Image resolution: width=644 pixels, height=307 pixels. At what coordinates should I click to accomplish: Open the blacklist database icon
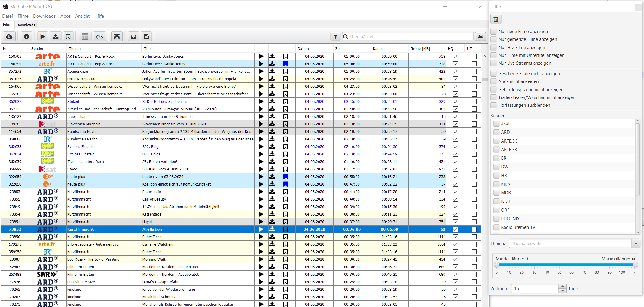tap(117, 36)
